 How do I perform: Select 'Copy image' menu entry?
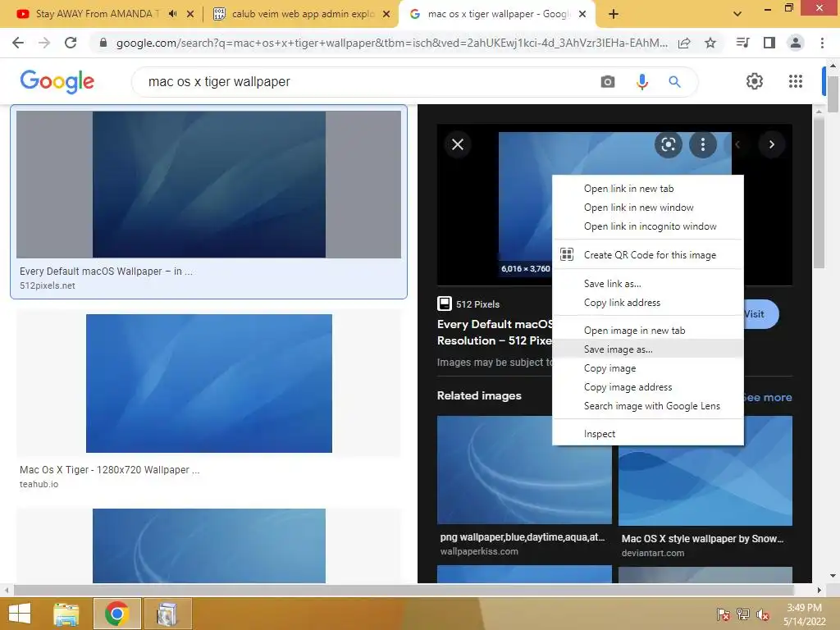[x=648, y=368]
